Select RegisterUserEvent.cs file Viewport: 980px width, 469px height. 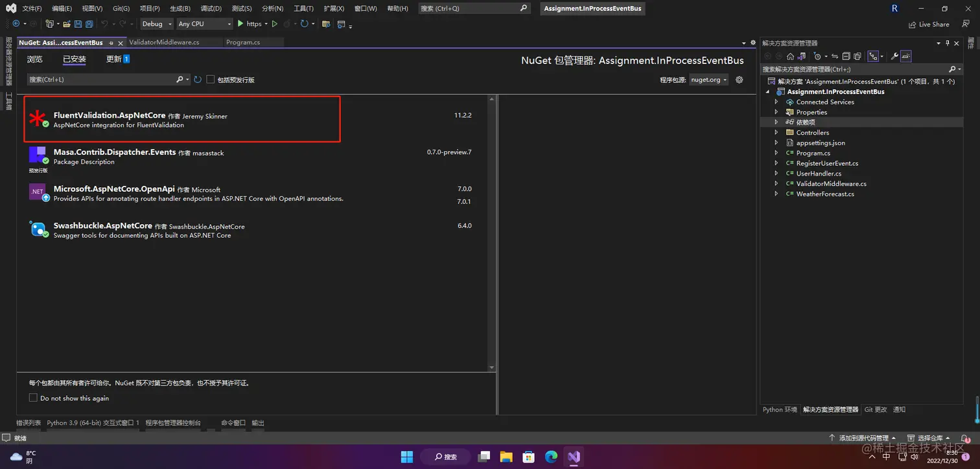coord(827,163)
